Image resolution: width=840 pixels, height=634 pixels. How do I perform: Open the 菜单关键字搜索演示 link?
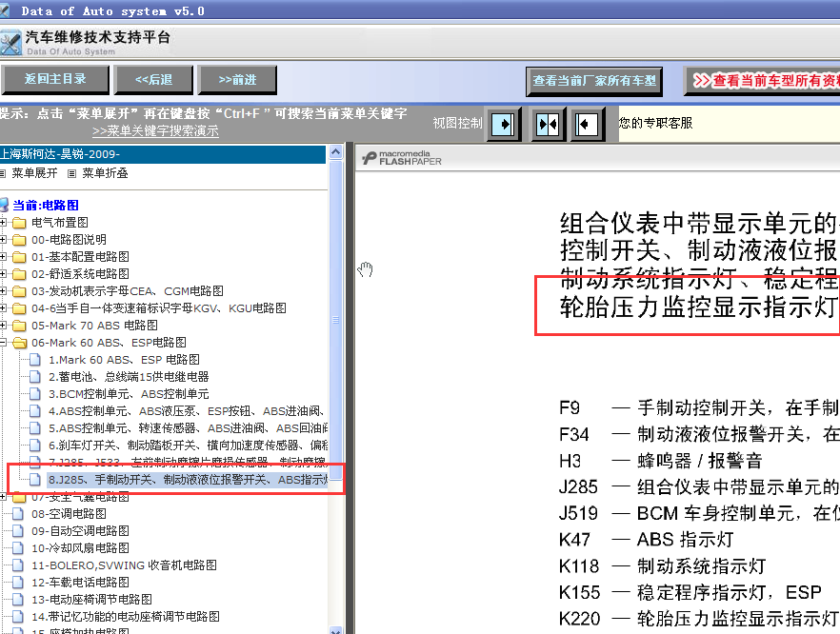(x=155, y=130)
